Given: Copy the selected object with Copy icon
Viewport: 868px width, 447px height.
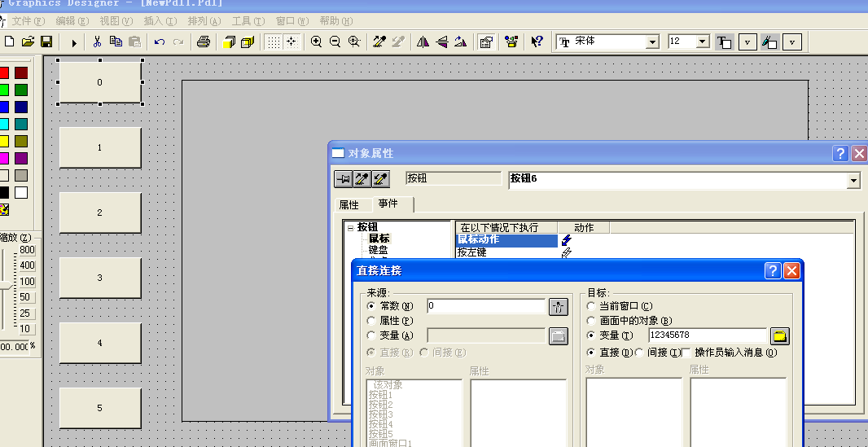Looking at the screenshot, I should (116, 42).
